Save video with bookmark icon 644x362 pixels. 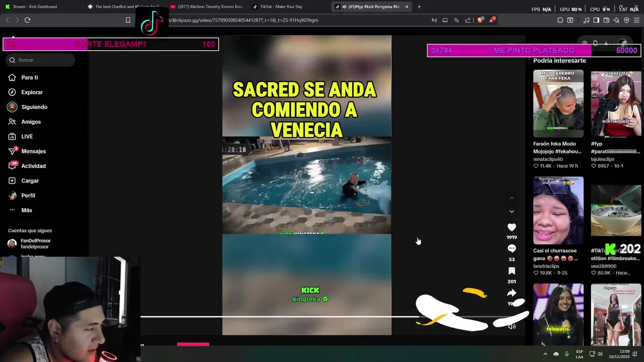tap(512, 271)
